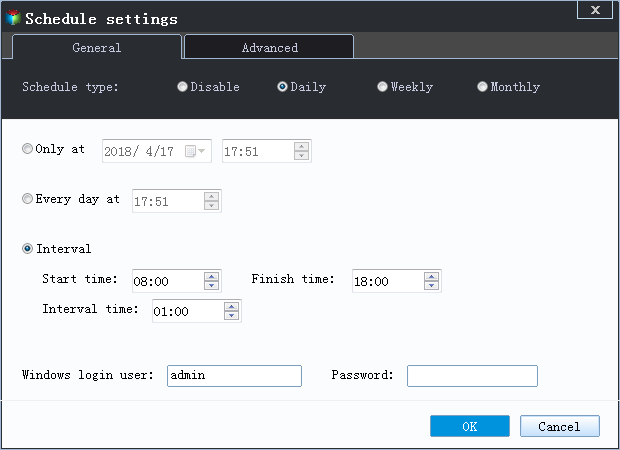The width and height of the screenshot is (620, 450).
Task: Confirm settings with the OK button
Action: pos(470,426)
